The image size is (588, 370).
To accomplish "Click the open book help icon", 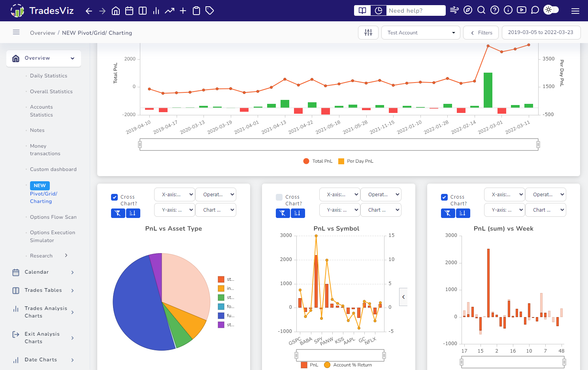I will pos(362,11).
